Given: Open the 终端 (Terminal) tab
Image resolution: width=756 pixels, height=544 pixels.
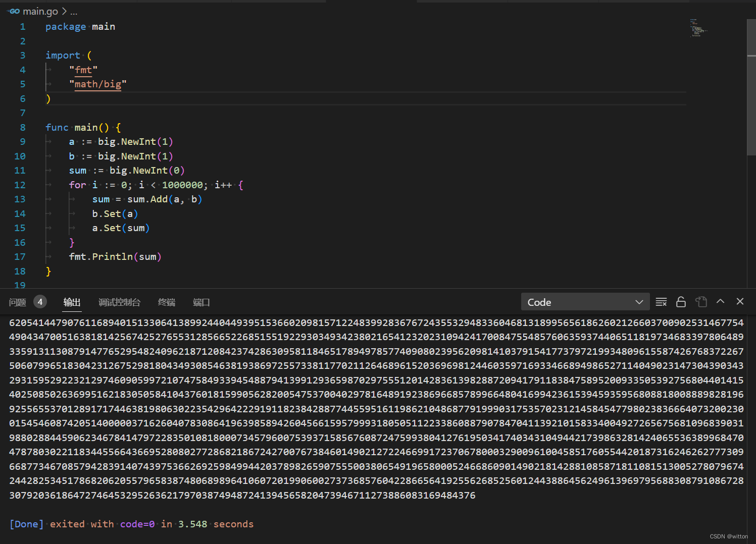Looking at the screenshot, I should point(167,302).
